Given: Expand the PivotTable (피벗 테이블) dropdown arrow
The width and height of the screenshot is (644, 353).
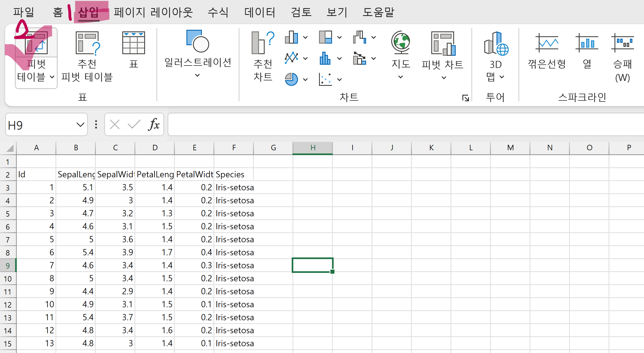Looking at the screenshot, I should point(52,77).
